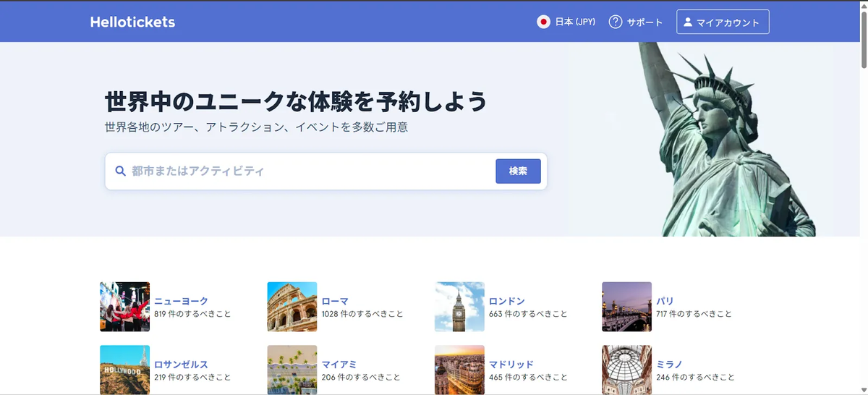Screen dimensions: 868x395
Task: Open the ローマ Colosseum thumbnail
Action: point(292,307)
